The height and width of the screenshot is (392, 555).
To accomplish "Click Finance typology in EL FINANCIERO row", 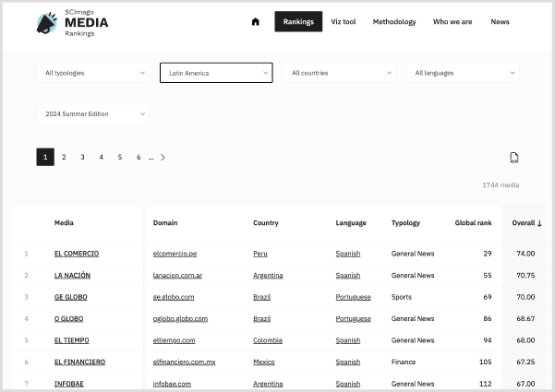I will click(x=404, y=362).
